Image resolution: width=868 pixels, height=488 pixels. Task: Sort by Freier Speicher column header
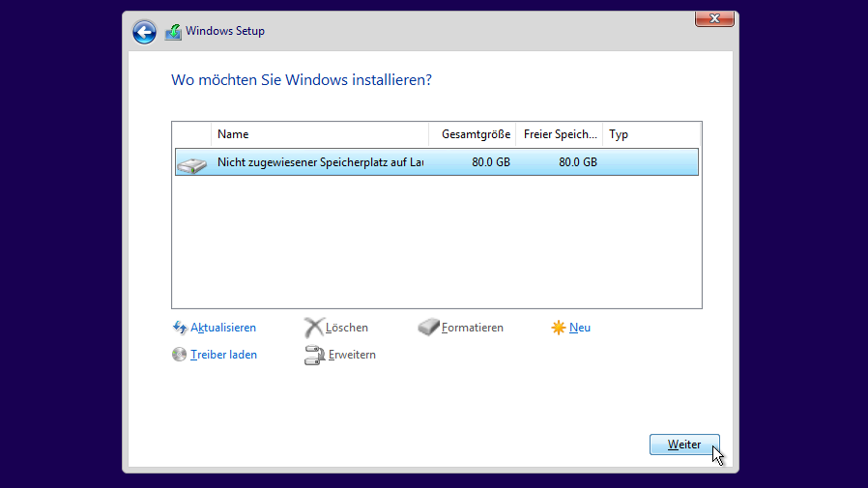559,134
